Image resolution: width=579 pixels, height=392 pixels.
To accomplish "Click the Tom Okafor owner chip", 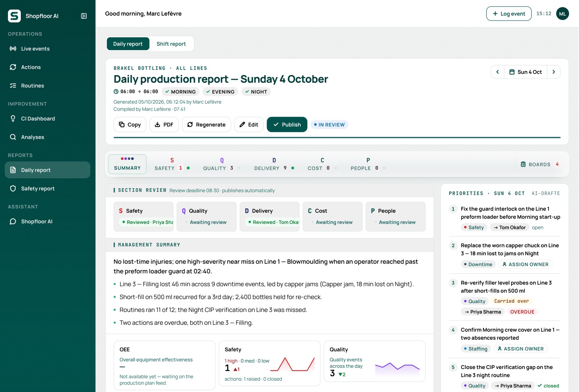I will 509,228.
